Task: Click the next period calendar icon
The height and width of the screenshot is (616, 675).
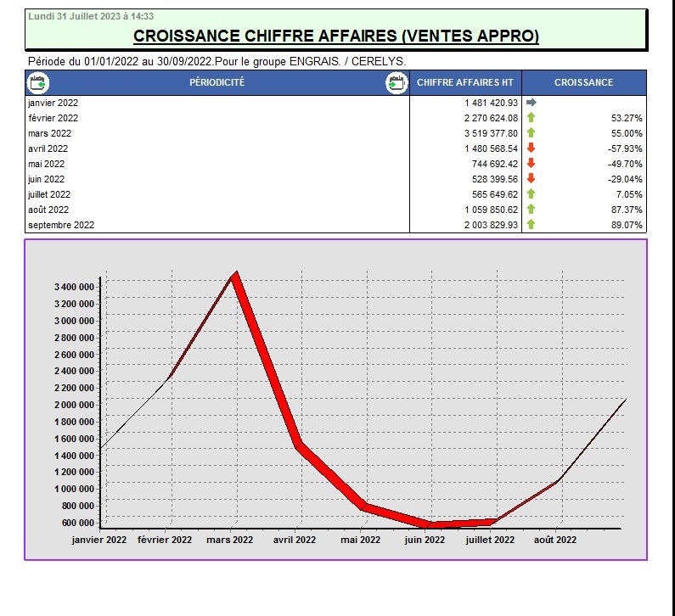Action: [x=397, y=82]
